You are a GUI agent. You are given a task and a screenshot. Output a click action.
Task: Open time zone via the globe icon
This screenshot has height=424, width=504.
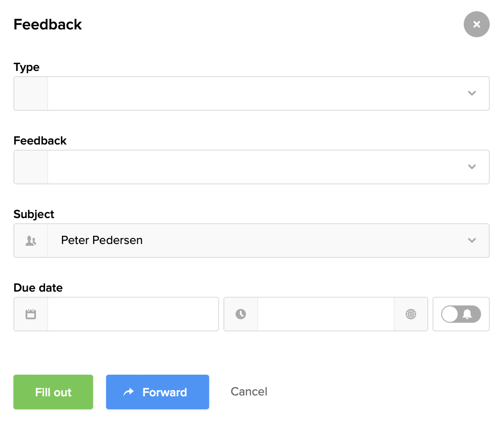tap(410, 314)
